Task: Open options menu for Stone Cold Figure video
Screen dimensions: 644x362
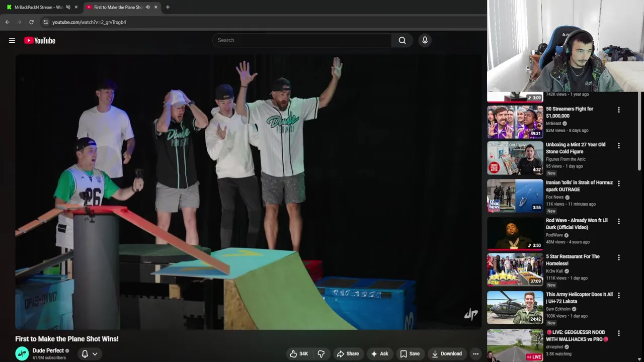Action: (x=619, y=146)
